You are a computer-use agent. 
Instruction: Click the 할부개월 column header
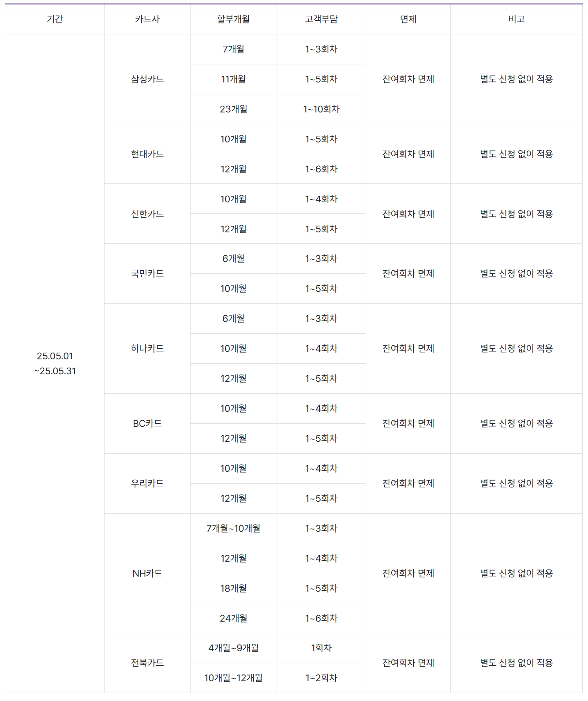click(x=233, y=19)
